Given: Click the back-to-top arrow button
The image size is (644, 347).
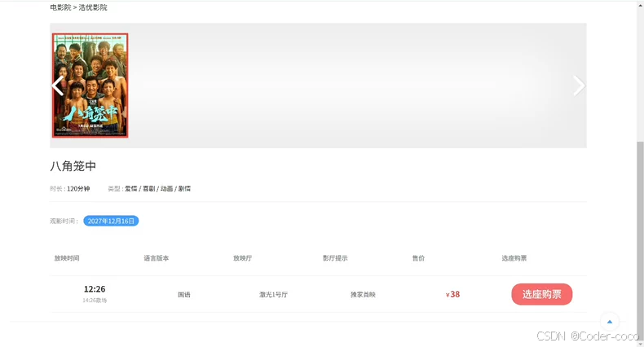Looking at the screenshot, I should (610, 322).
